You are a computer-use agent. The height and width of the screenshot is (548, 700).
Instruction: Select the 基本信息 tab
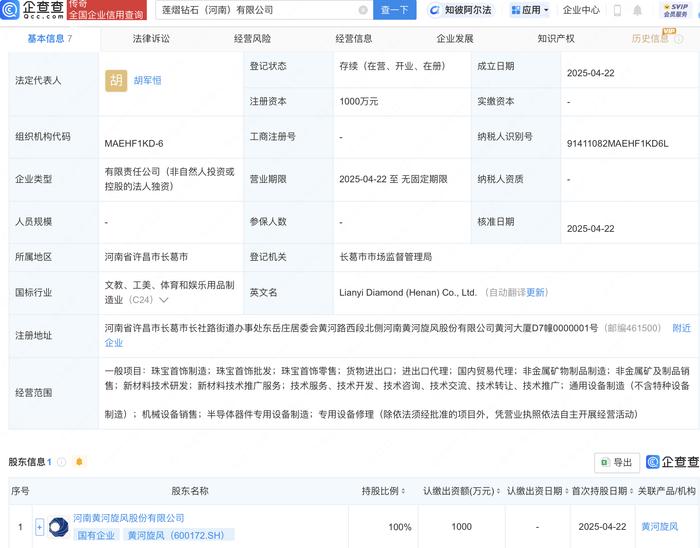[50, 39]
